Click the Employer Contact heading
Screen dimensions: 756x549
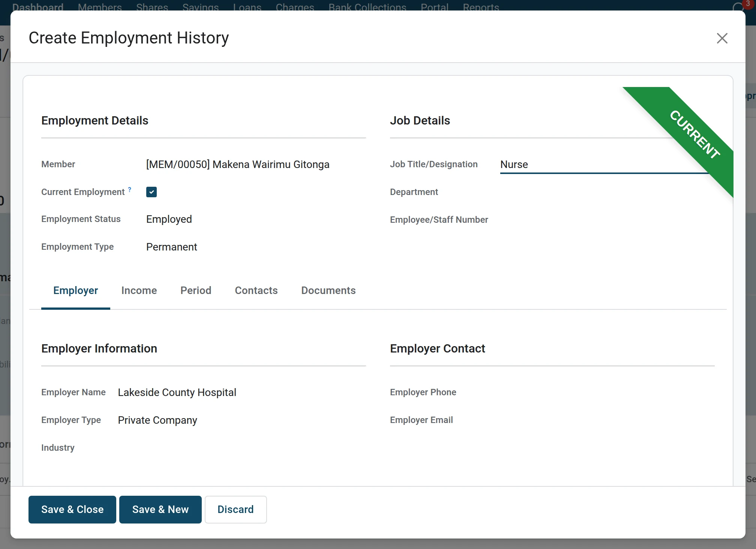[x=437, y=349]
